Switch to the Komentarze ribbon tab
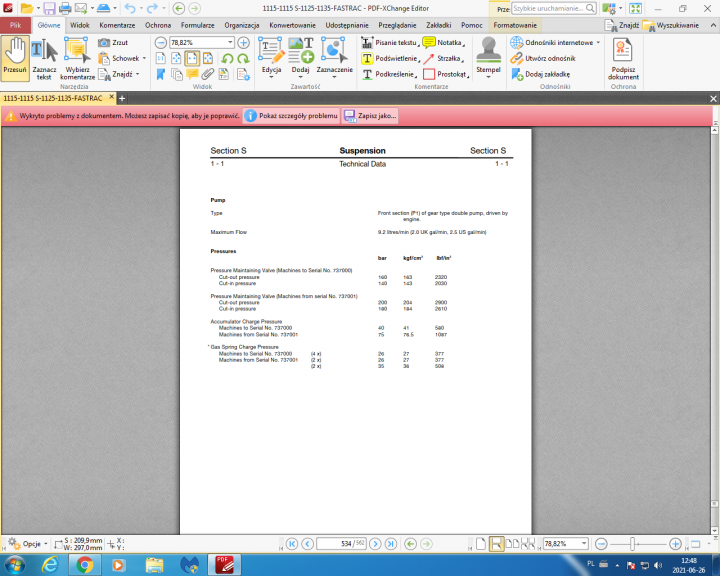 (x=118, y=25)
